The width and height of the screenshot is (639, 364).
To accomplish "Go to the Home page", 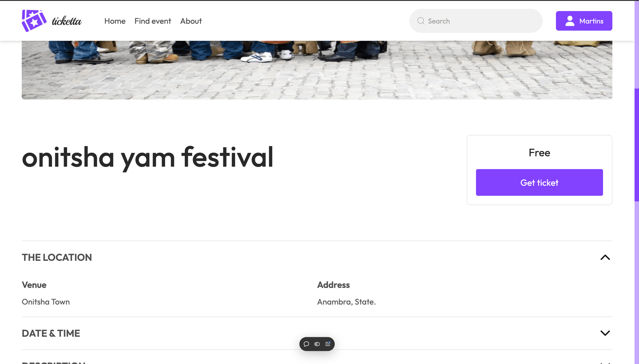I will click(115, 21).
